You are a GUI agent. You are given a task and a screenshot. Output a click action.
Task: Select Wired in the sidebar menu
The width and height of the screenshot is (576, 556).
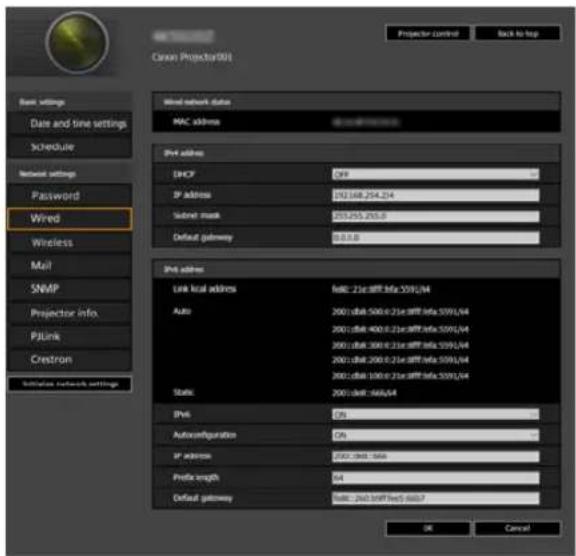69,219
